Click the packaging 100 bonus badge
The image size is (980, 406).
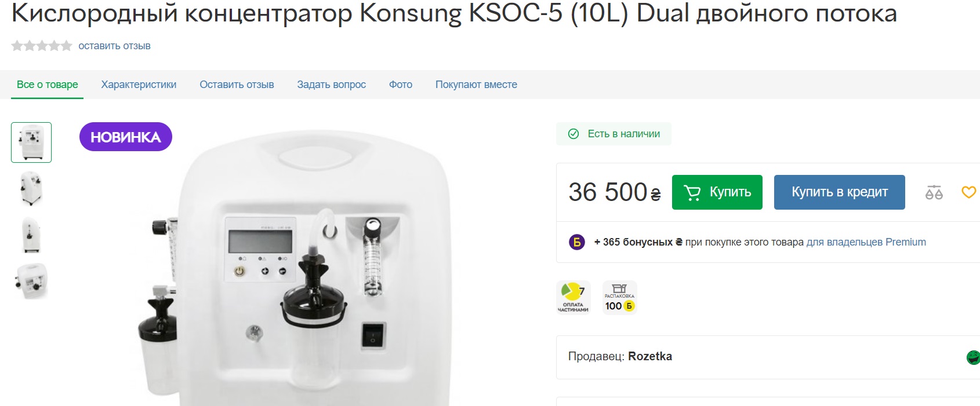619,298
